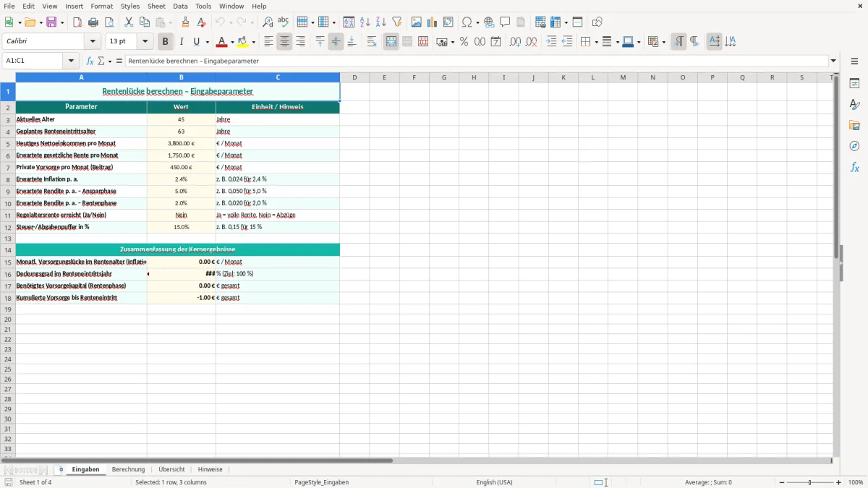Toggle Center Vertically alignment
Image resolution: width=868 pixels, height=488 pixels.
pos(336,42)
